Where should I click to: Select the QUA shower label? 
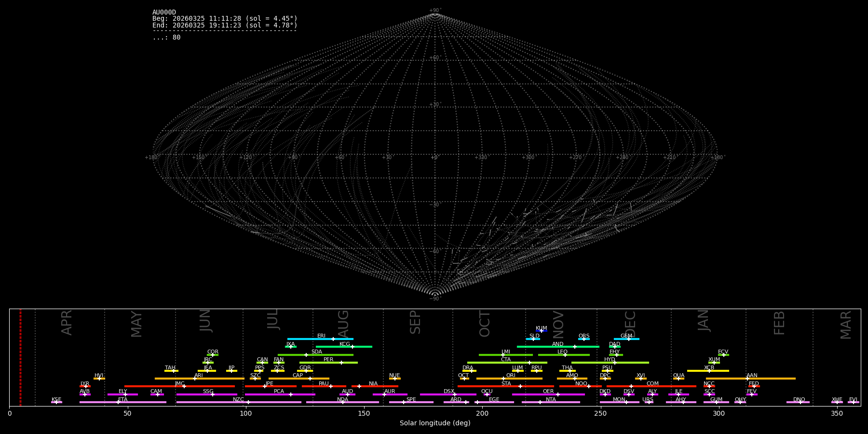tap(678, 376)
